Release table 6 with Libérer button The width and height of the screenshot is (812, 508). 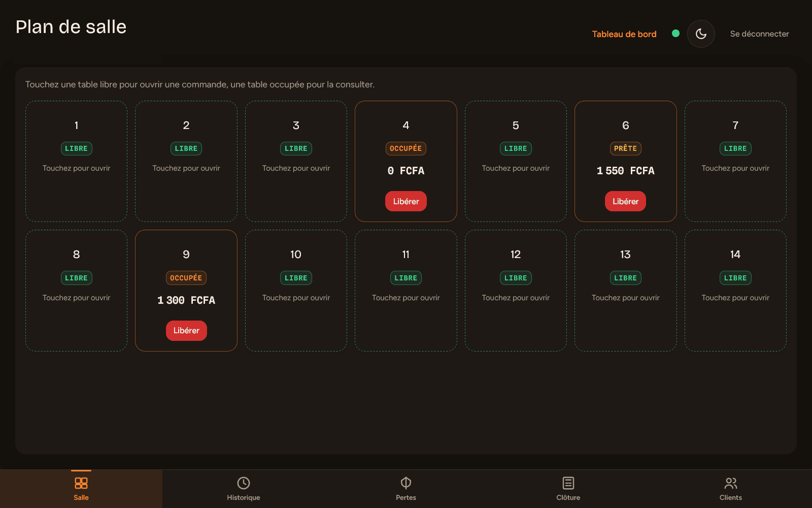click(625, 201)
